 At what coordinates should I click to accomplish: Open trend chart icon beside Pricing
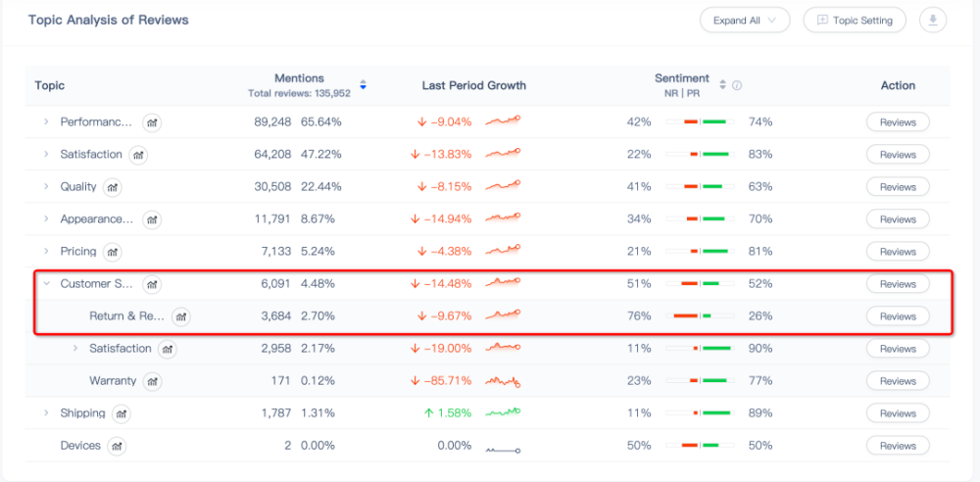113,252
